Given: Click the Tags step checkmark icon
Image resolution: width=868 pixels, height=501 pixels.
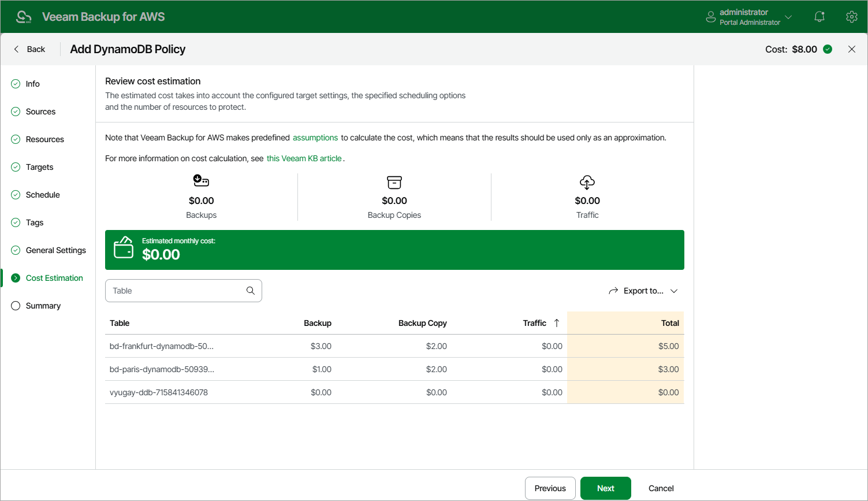Looking at the screenshot, I should click(x=16, y=222).
